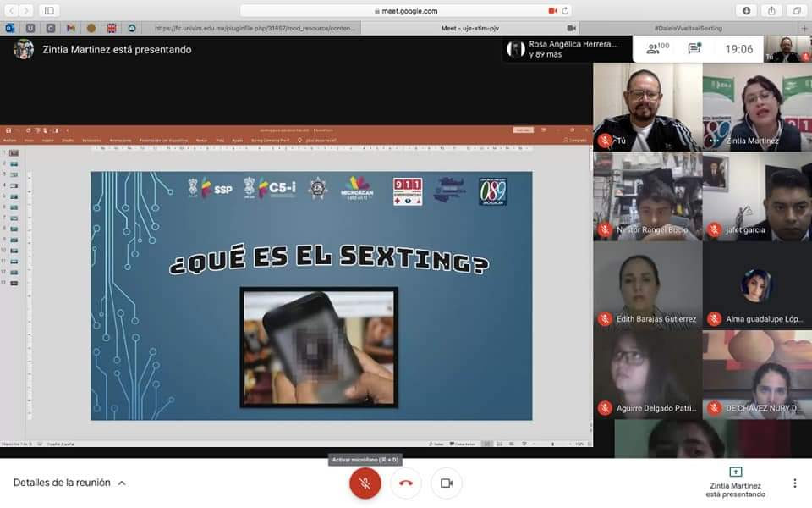Viewport: 812px width, 508px height.
Task: Click the blurred phone image on the slide
Action: pos(319,347)
